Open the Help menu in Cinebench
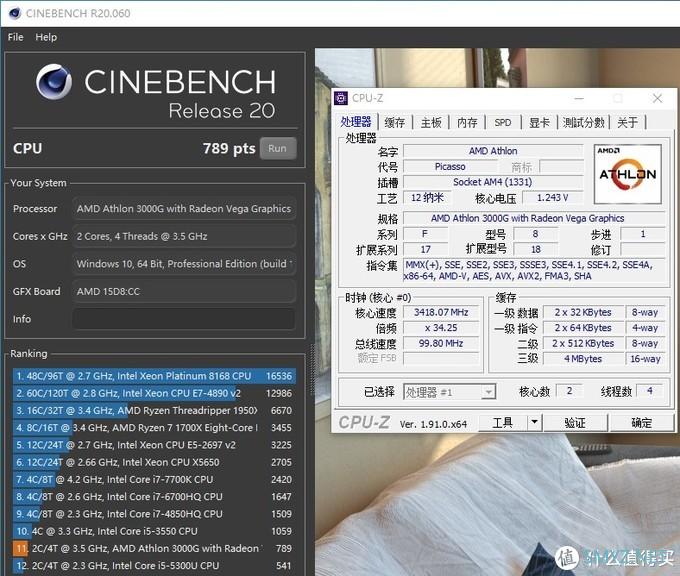This screenshot has width=680, height=576. (46, 37)
